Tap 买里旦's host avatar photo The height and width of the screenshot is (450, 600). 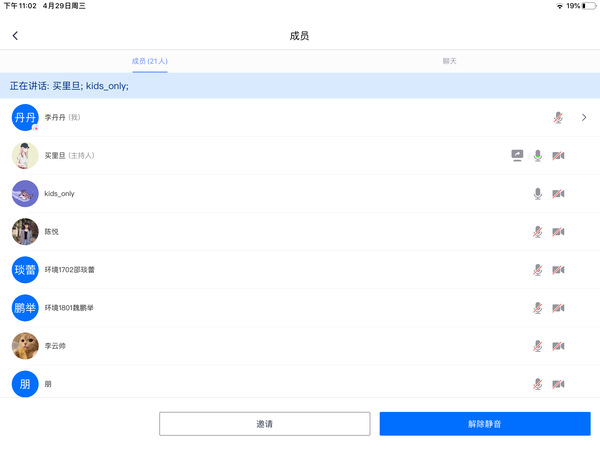[x=25, y=155]
